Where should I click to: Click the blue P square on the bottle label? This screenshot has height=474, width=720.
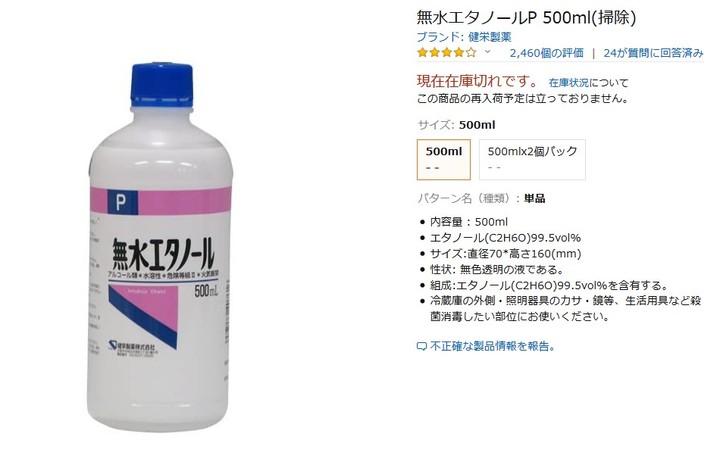[x=123, y=202]
